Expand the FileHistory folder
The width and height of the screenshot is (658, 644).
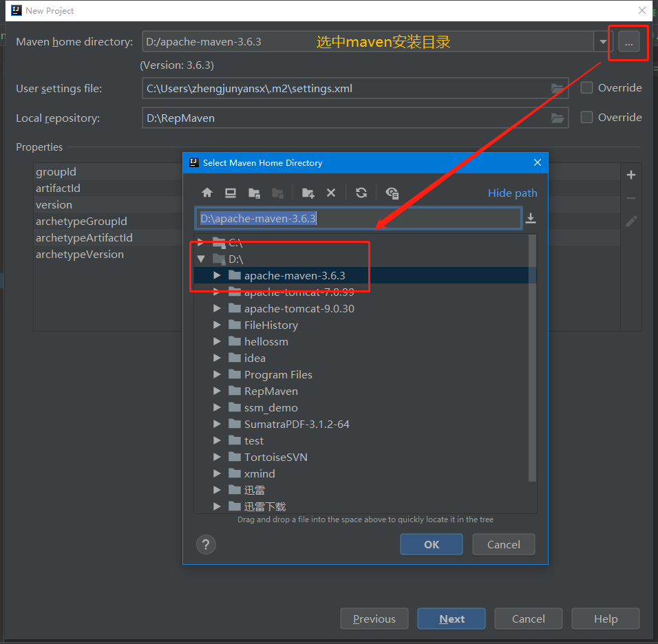[217, 325]
